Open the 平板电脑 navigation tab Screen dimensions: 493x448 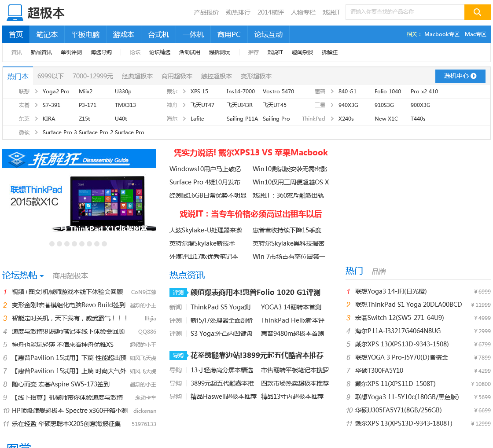pos(85,34)
